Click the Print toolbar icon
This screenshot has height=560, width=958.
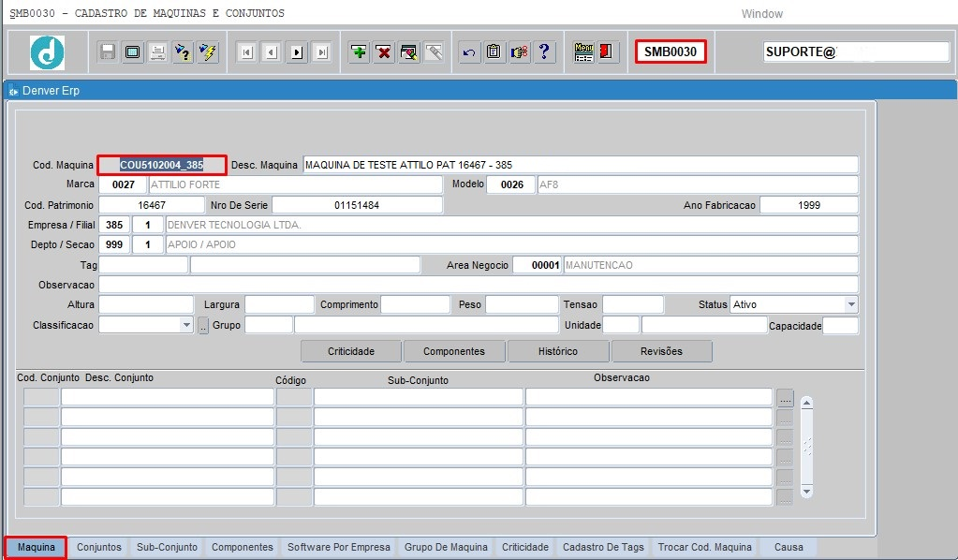tap(157, 52)
